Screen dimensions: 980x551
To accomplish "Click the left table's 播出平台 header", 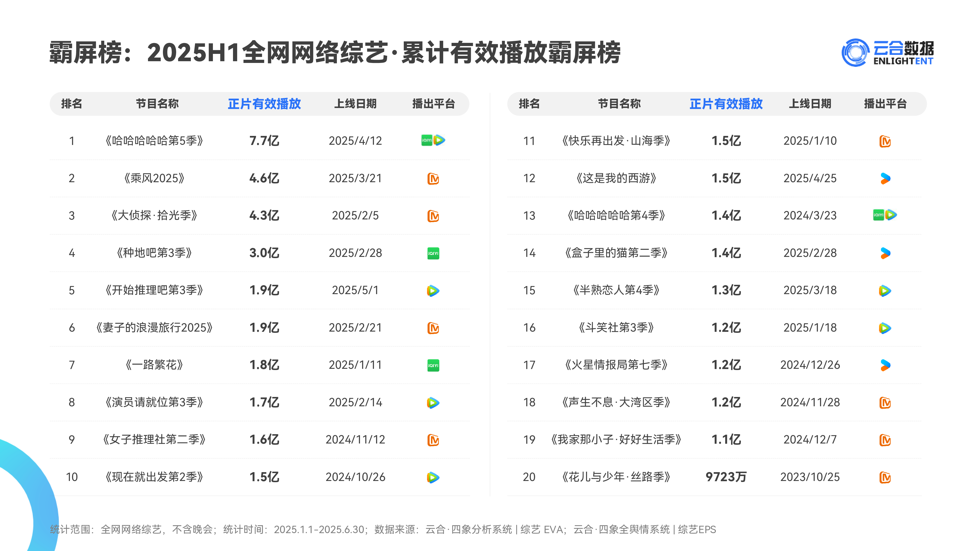I will 434,104.
